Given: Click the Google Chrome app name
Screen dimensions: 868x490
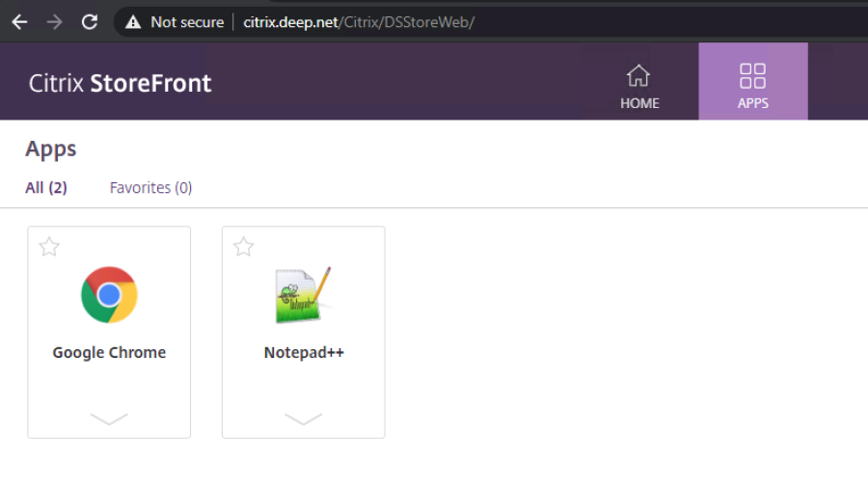Looking at the screenshot, I should click(x=109, y=353).
